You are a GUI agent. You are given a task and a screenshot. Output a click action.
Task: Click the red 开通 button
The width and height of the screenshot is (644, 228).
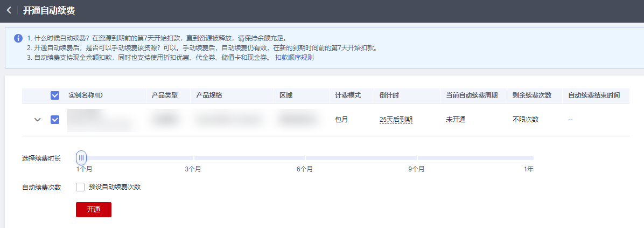[94, 210]
